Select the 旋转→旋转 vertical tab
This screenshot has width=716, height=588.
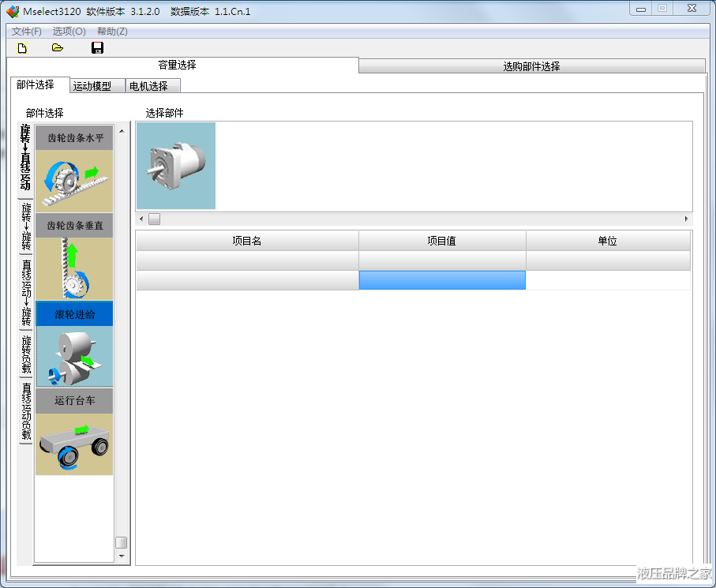pyautogui.click(x=26, y=226)
